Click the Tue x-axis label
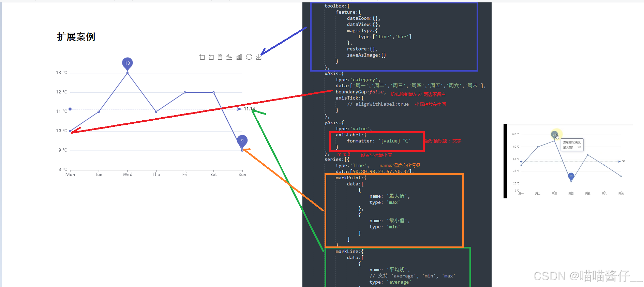The height and width of the screenshot is (287, 644). pos(99,175)
